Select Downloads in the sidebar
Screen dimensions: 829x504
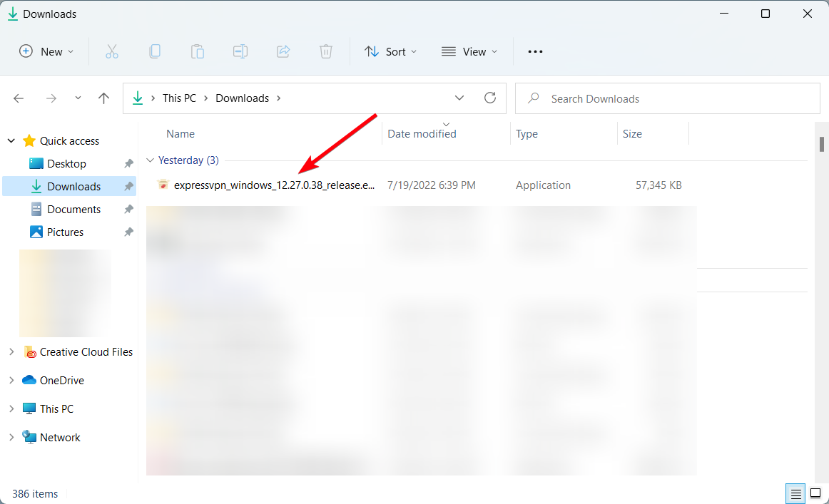click(x=68, y=187)
